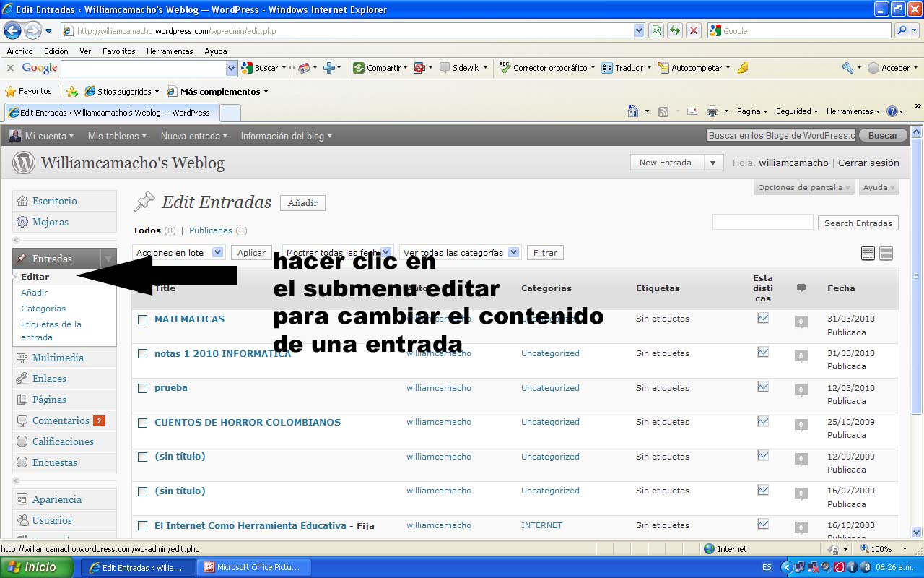Check the box next to MATEMATICAS
Screen dimensions: 924x578
click(143, 319)
